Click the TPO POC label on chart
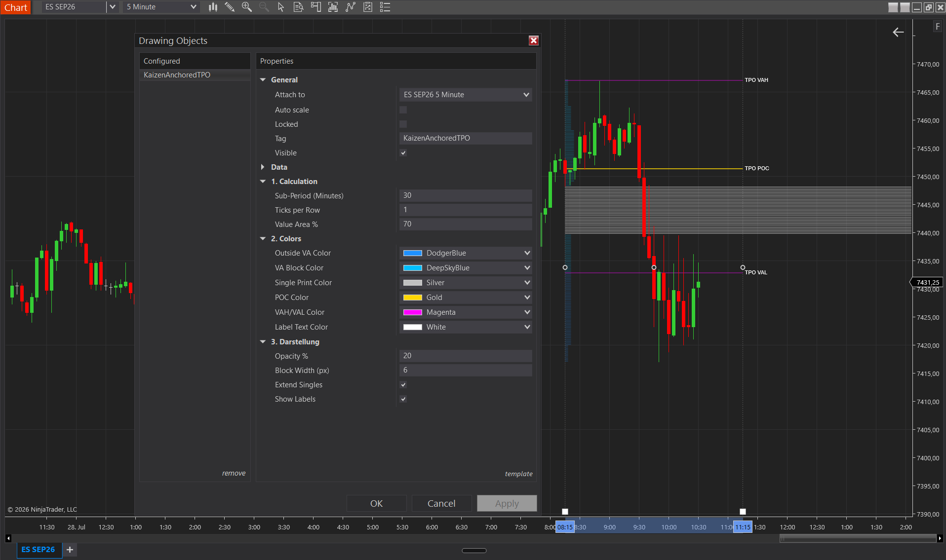Screen dimensions: 946x560 [x=757, y=168]
